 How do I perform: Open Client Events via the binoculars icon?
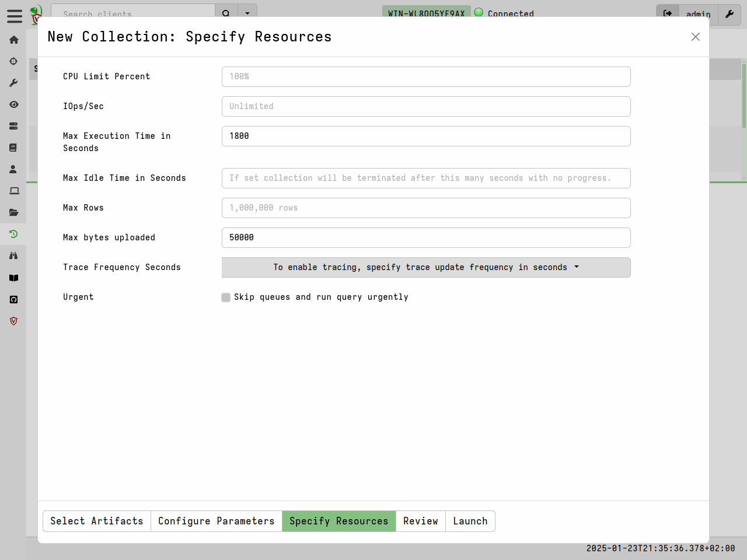tap(13, 256)
